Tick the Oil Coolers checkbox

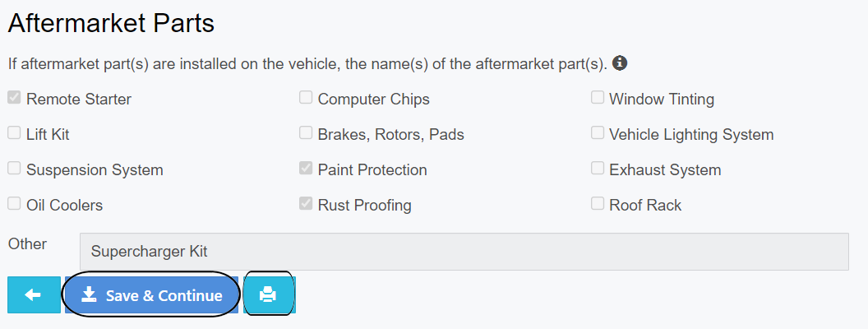[x=14, y=204]
